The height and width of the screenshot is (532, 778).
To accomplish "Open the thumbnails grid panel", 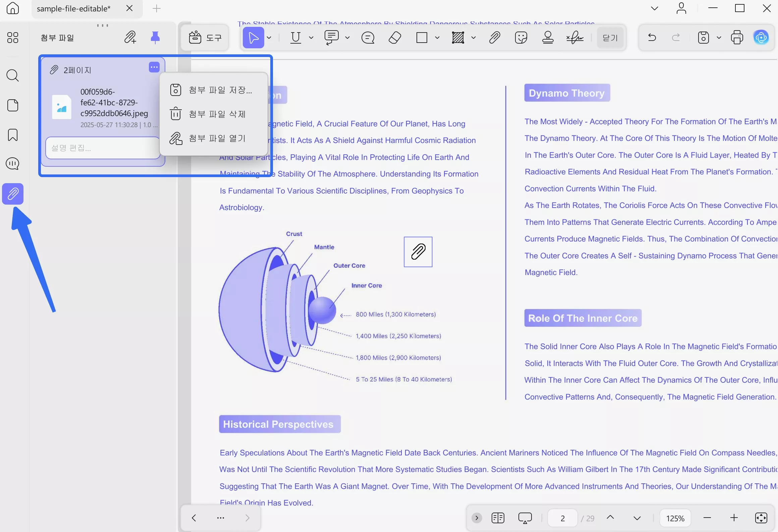I will pos(13,38).
